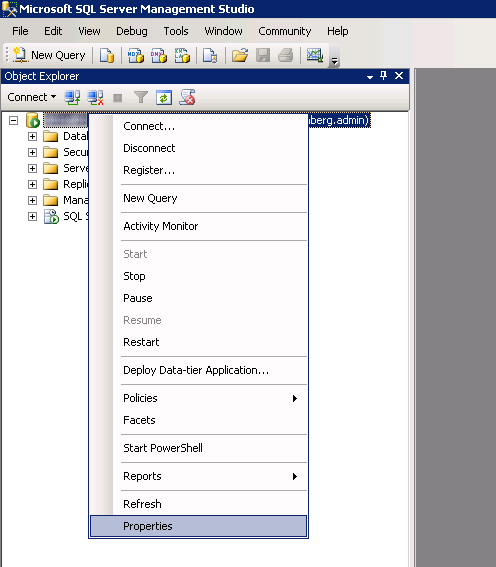Open Activity Monitor from context menu

point(198,226)
